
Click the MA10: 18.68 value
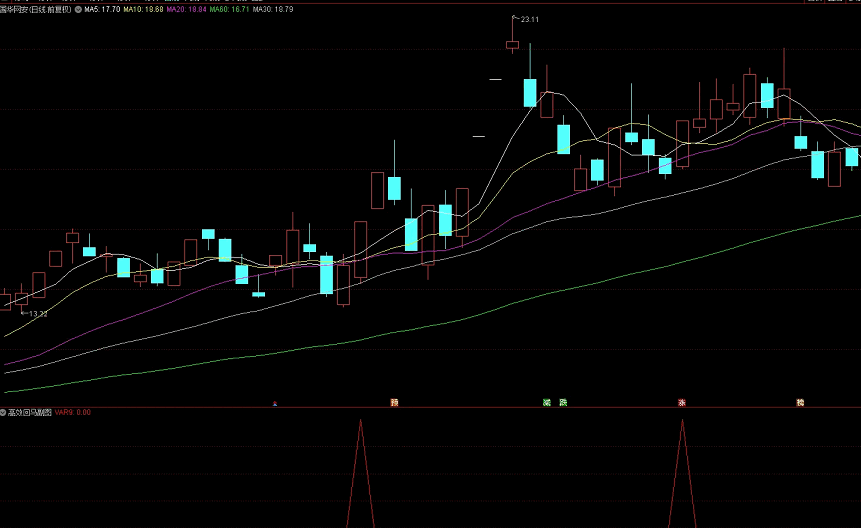pos(143,10)
